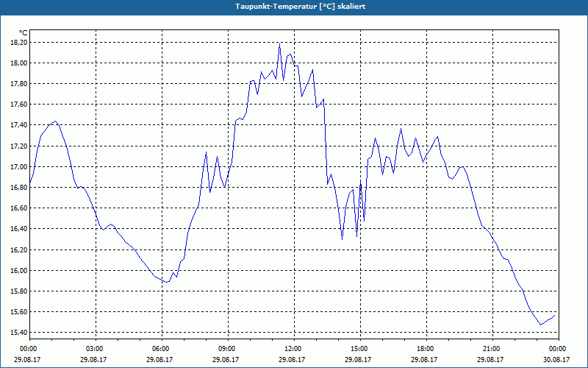Image resolution: width=588 pixels, height=368 pixels.
Task: Click the date '29.08.17' under 21:00
Action: click(490, 359)
